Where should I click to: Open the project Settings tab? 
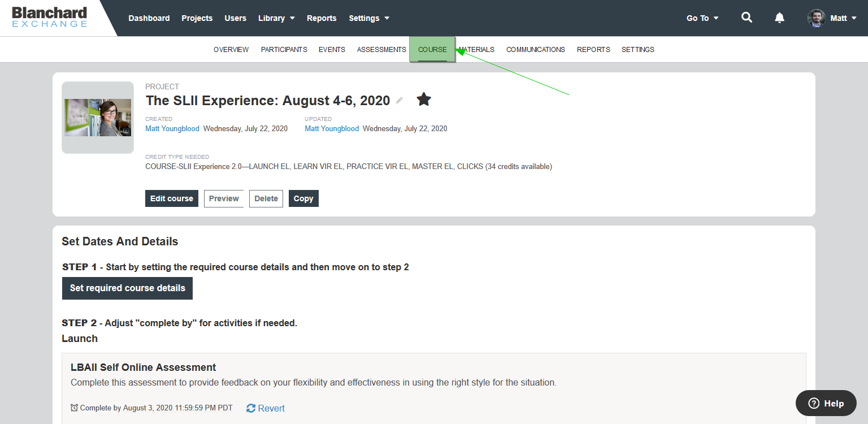[x=638, y=50]
